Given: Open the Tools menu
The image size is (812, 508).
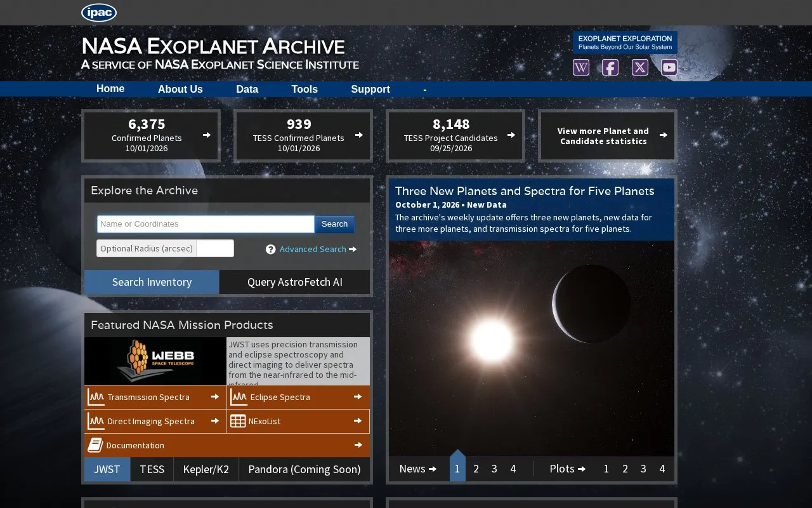Looking at the screenshot, I should (x=304, y=90).
